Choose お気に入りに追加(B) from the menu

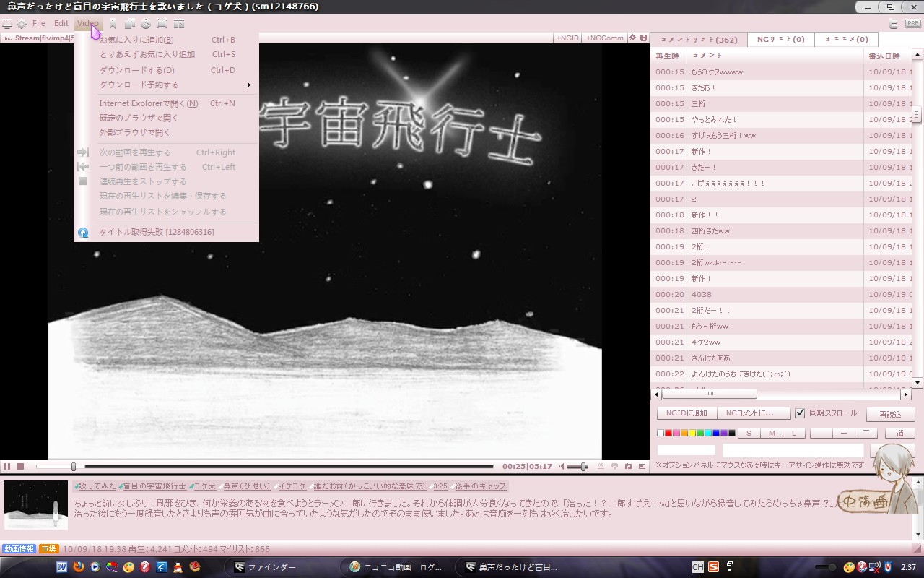coord(166,40)
